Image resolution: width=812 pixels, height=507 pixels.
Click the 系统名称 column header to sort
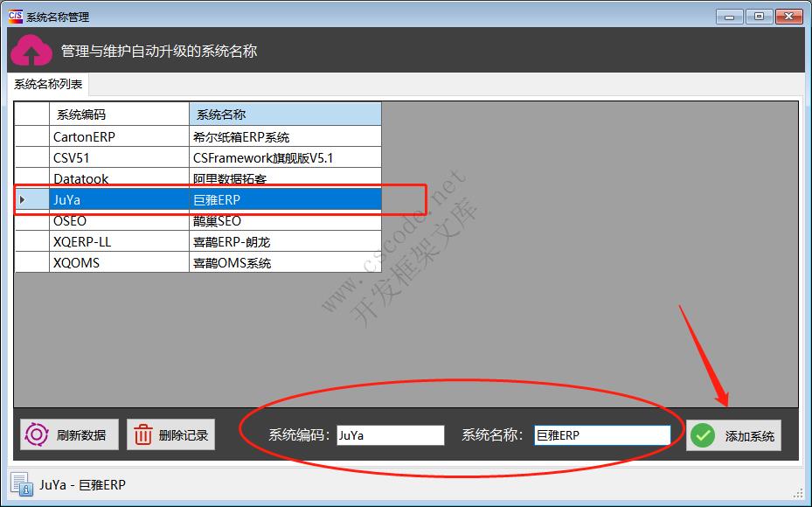[x=284, y=114]
